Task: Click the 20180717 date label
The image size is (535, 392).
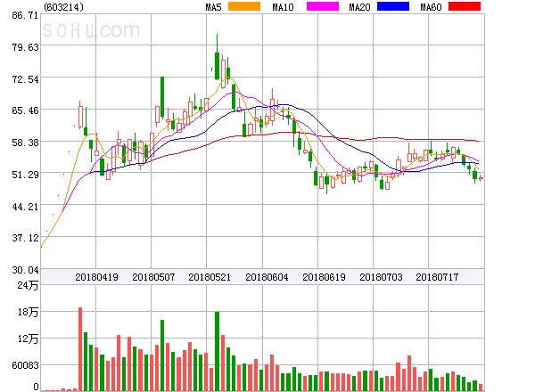Action: tap(437, 277)
